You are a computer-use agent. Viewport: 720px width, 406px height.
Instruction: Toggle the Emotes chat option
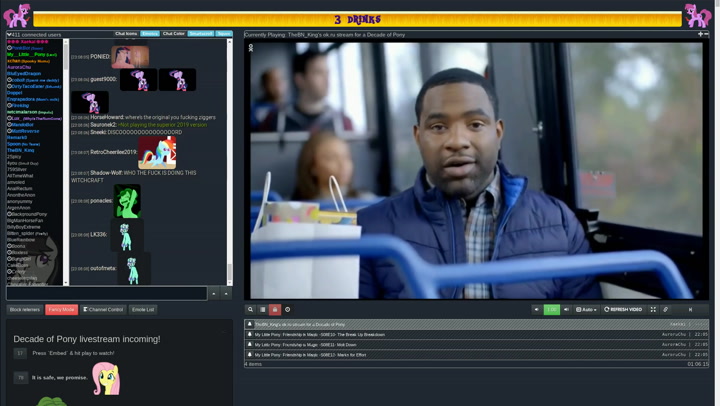(150, 34)
